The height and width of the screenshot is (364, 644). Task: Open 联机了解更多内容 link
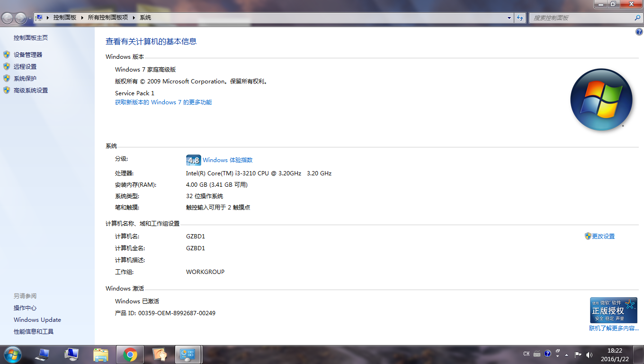(x=614, y=328)
